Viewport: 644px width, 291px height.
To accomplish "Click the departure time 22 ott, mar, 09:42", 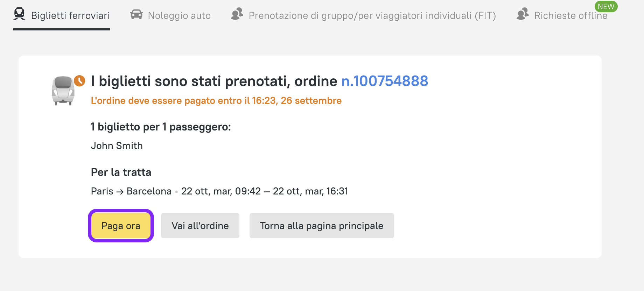I will coord(221,191).
